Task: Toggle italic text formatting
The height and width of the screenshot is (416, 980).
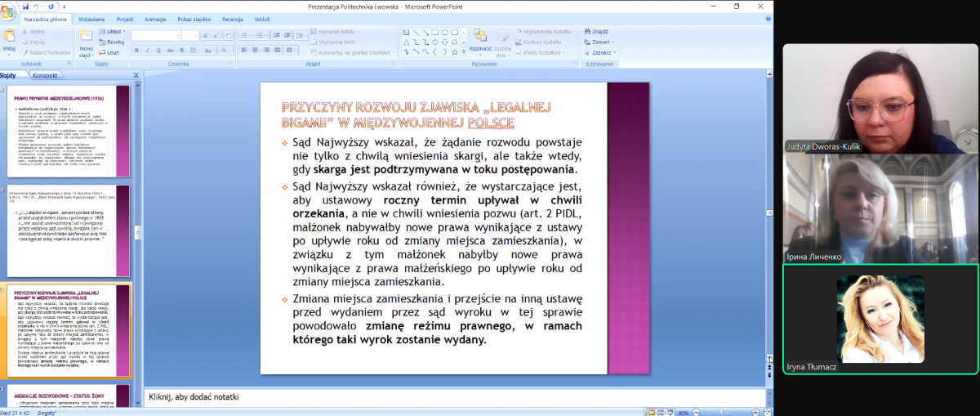Action: [148, 51]
